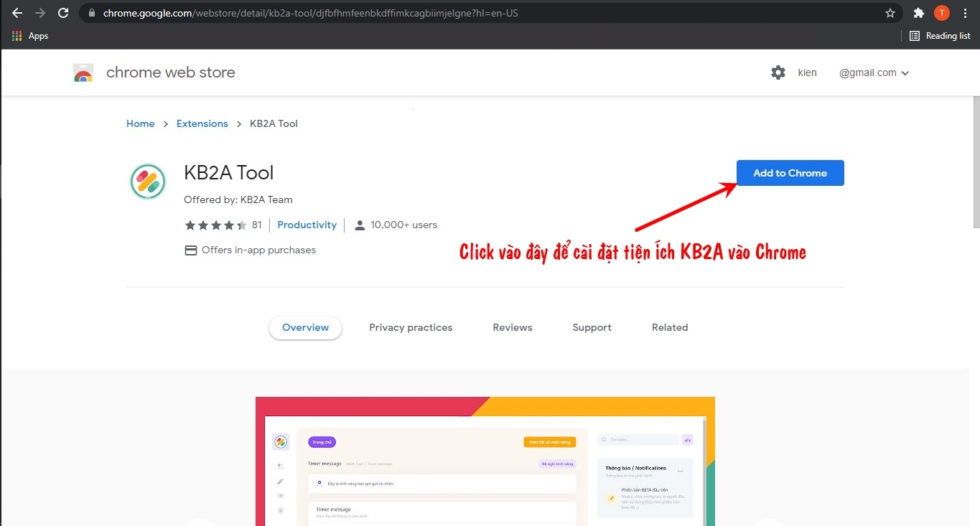Open the Reading list
Viewport: 980px width, 526px height.
[x=940, y=36]
